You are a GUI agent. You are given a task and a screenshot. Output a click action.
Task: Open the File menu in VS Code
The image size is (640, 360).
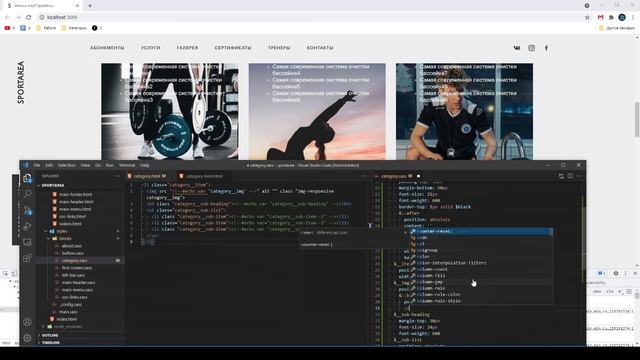click(x=37, y=165)
